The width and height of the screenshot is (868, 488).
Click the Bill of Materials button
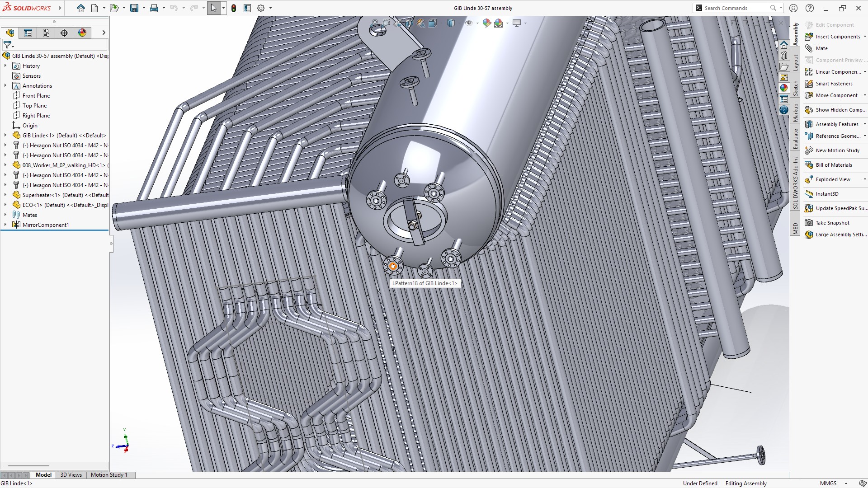pyautogui.click(x=834, y=165)
